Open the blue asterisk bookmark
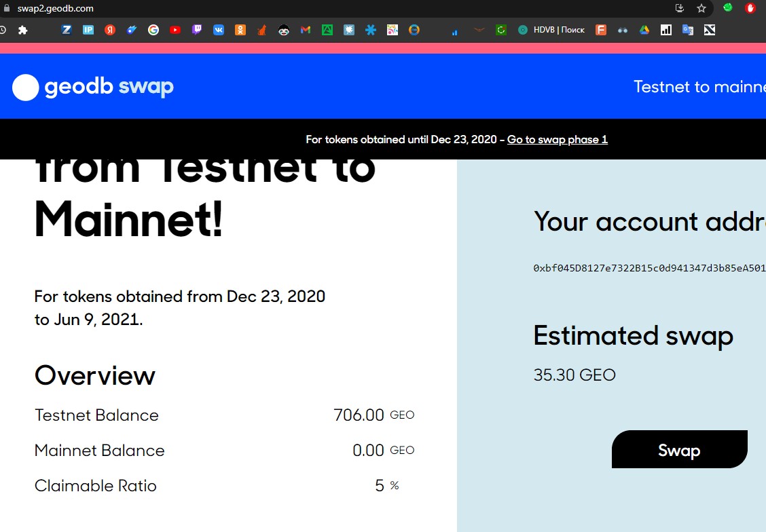 pyautogui.click(x=371, y=31)
